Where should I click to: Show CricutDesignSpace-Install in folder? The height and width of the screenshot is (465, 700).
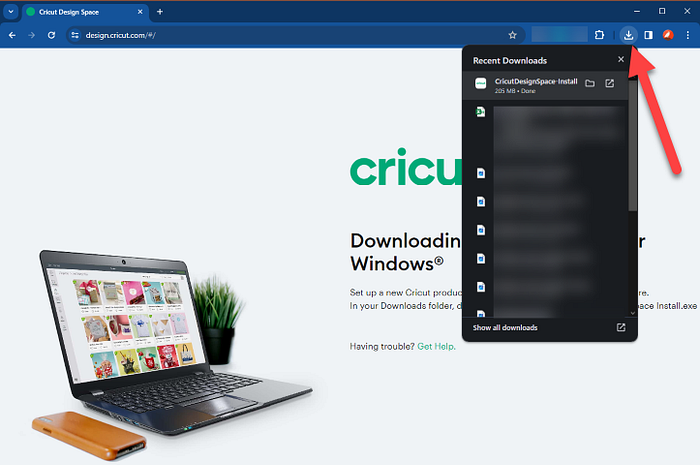590,83
